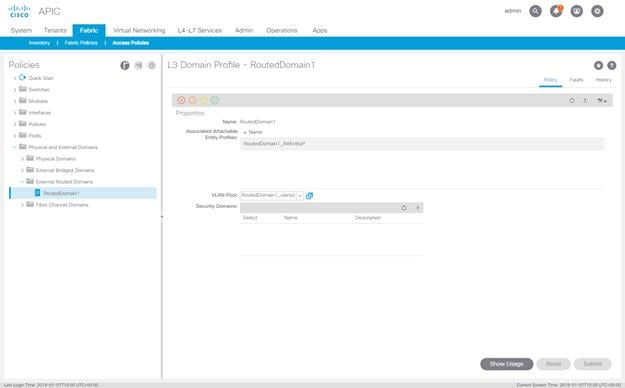Expand Fibre Channel Domains node
The image size is (625, 388).
coord(22,205)
